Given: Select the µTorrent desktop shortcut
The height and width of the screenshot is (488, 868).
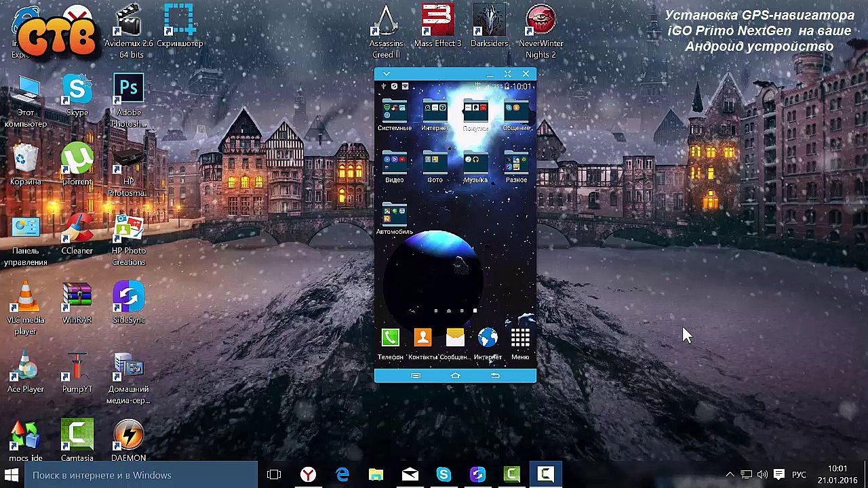Looking at the screenshot, I should (77, 165).
